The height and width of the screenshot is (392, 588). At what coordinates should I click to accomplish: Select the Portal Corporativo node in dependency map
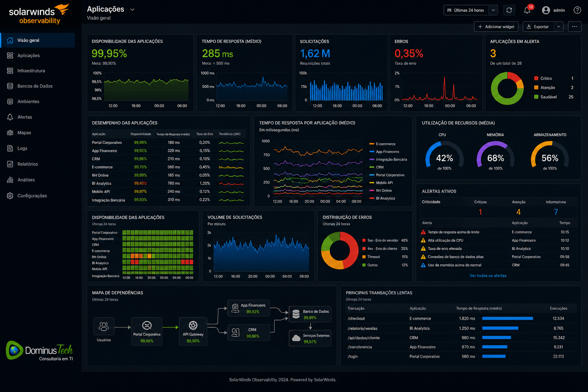pos(147,331)
